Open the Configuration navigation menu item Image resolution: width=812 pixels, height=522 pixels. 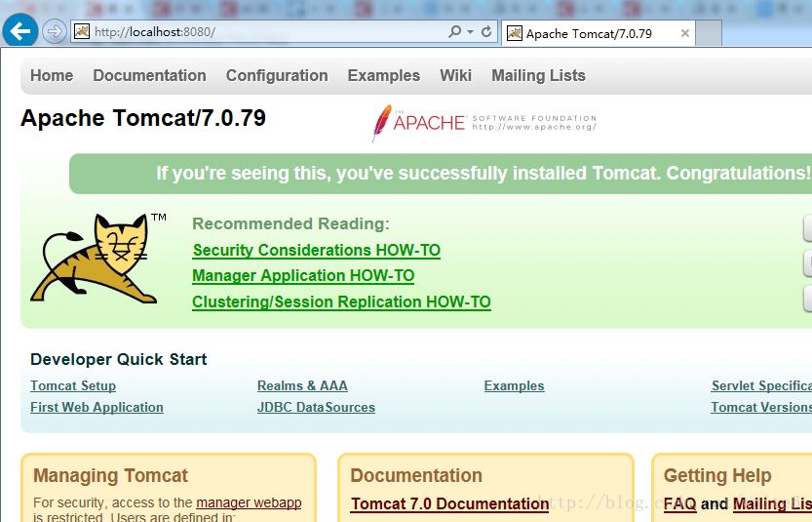click(x=277, y=75)
